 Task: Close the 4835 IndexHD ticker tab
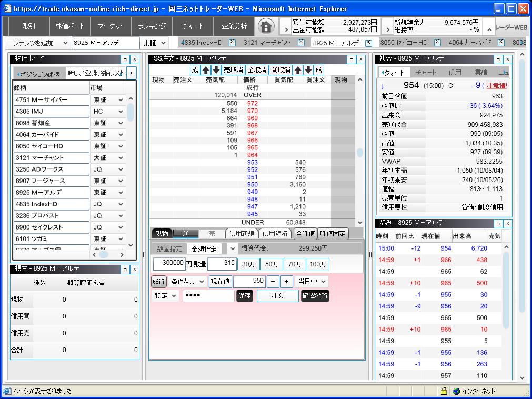coord(232,43)
